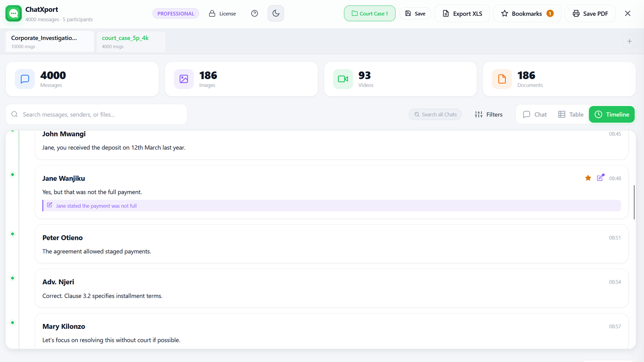Edit the note on Jane Wanjiku's message
644x362 pixels.
[600, 178]
